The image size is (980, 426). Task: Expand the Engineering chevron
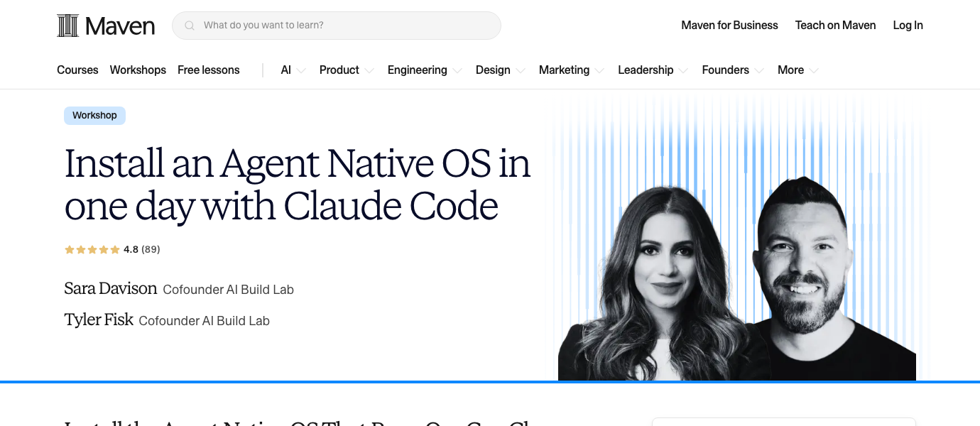(x=457, y=70)
